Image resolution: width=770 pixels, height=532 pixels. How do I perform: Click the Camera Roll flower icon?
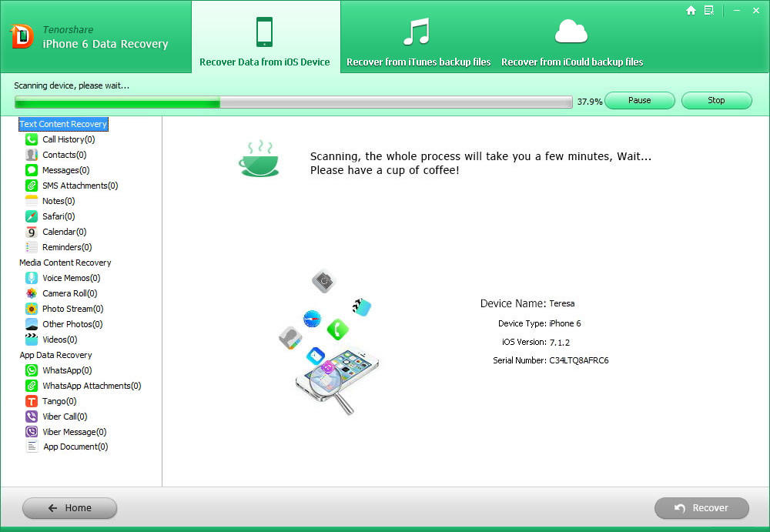tap(32, 293)
